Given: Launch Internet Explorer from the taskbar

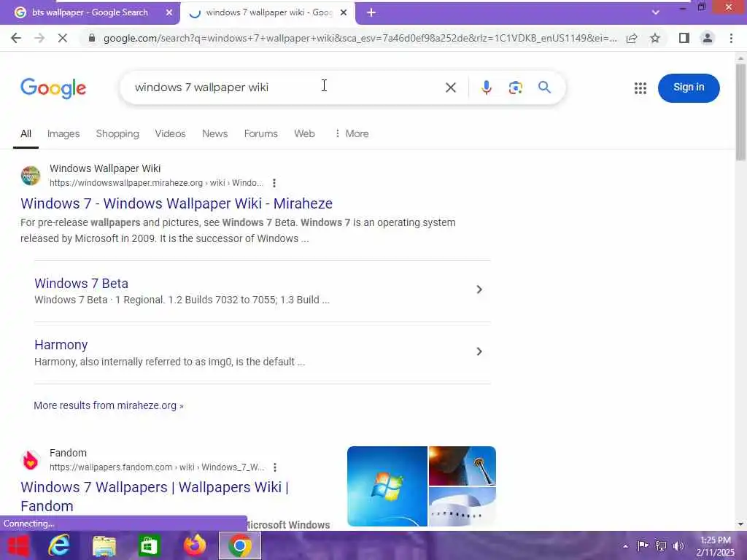Looking at the screenshot, I should click(59, 545).
